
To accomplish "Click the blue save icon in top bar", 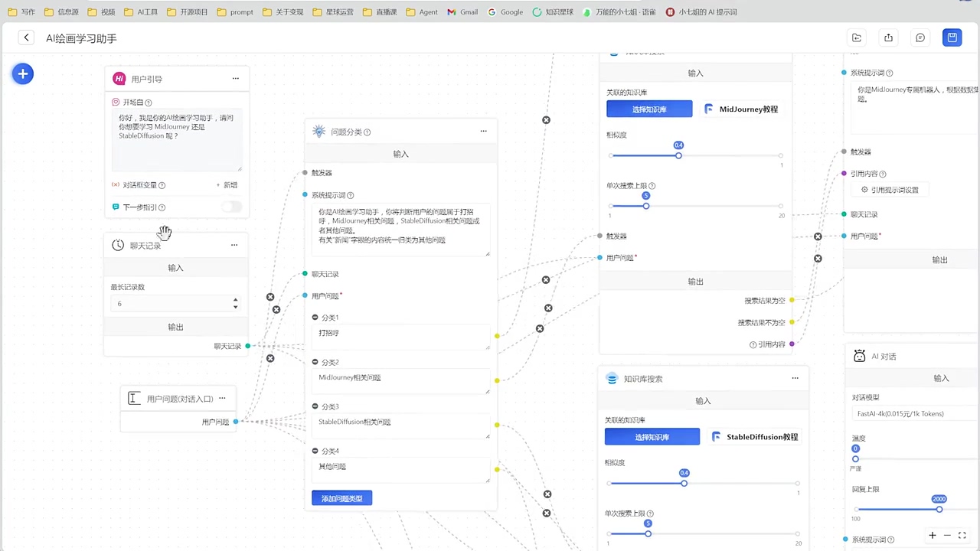I will [952, 37].
